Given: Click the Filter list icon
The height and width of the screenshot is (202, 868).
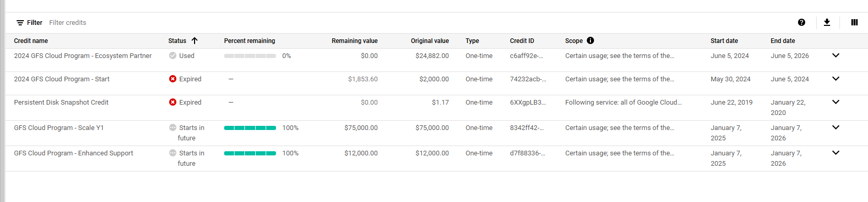Looking at the screenshot, I should pos(20,23).
